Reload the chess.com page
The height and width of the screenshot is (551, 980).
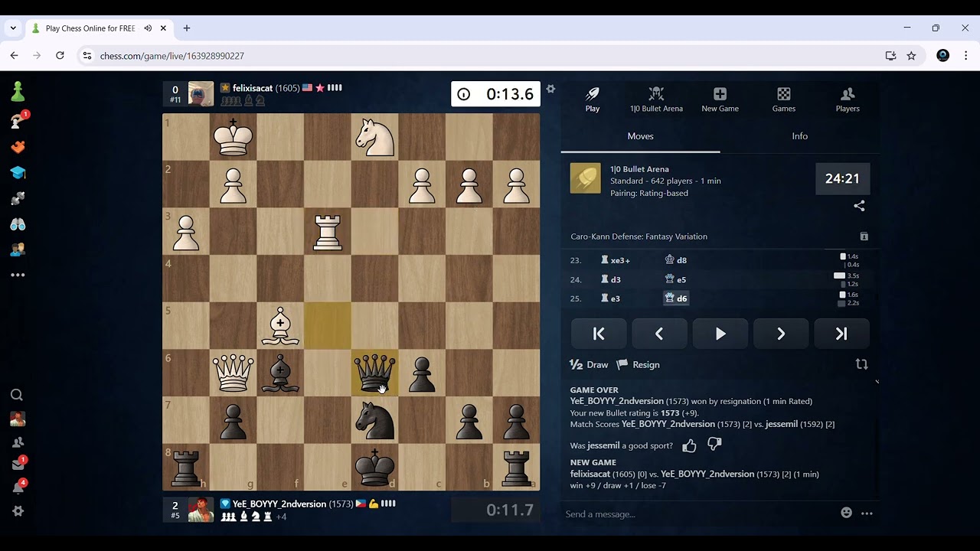click(x=60, y=56)
